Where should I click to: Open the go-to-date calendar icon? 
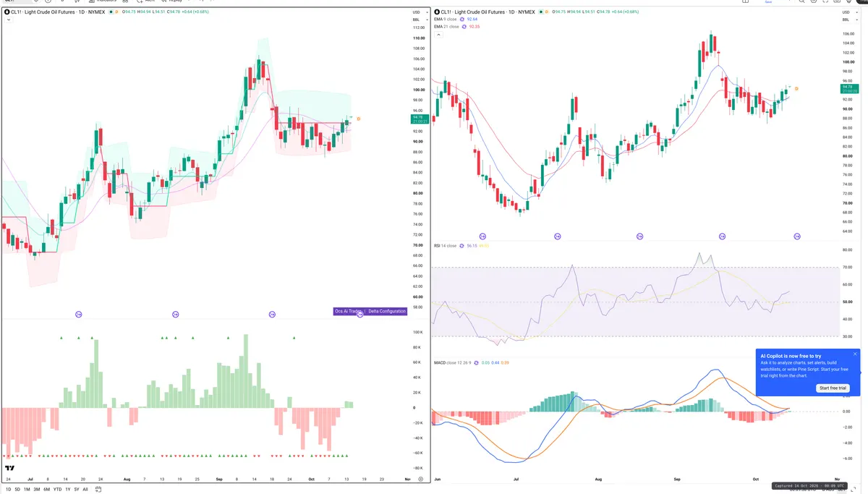click(98, 490)
